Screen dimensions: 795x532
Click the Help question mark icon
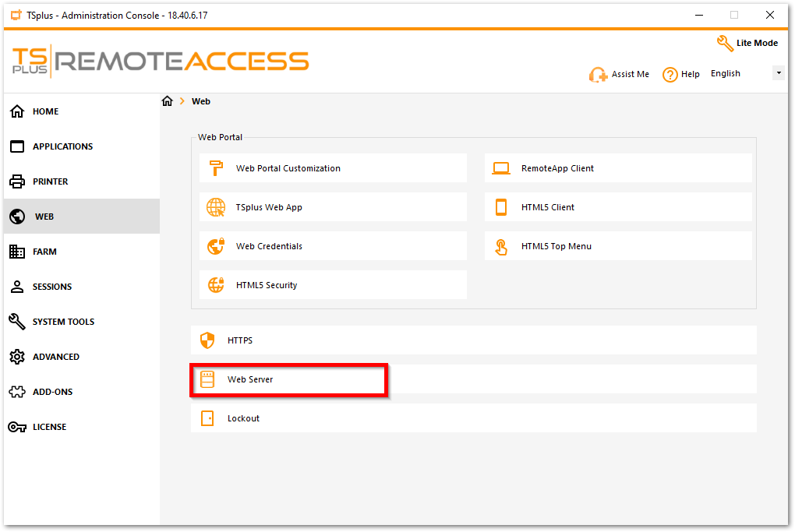coord(670,75)
